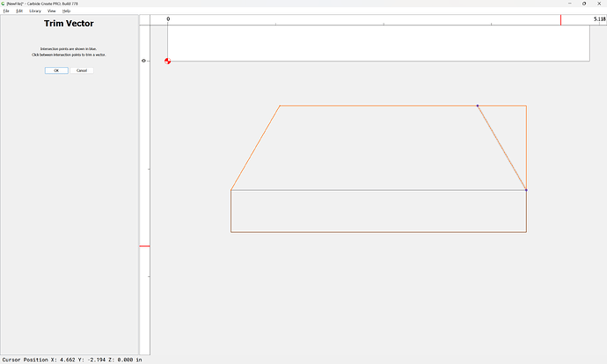
Task: Click the red marker on vertical ruler
Action: tap(145, 246)
